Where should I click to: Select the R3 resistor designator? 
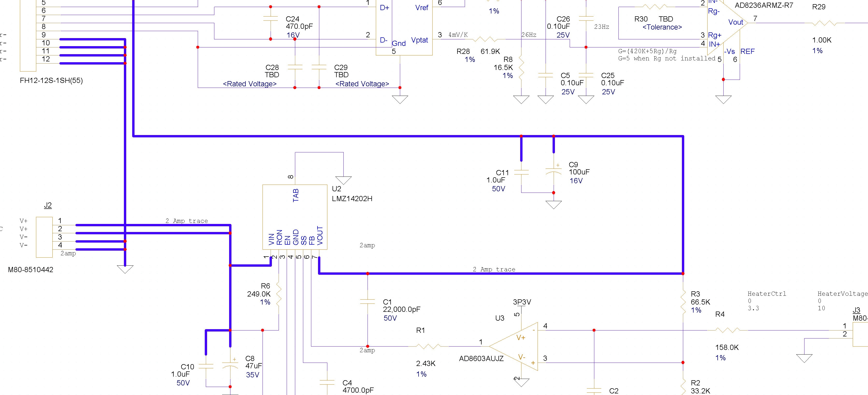coord(695,294)
